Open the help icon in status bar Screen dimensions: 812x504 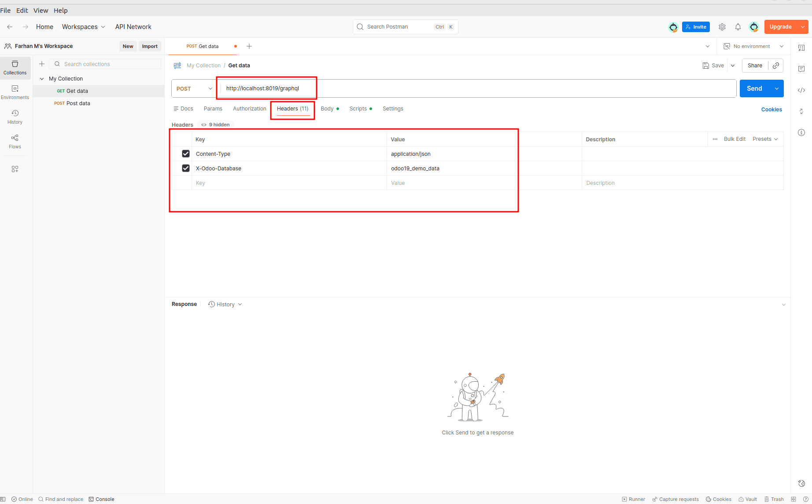coord(806,499)
